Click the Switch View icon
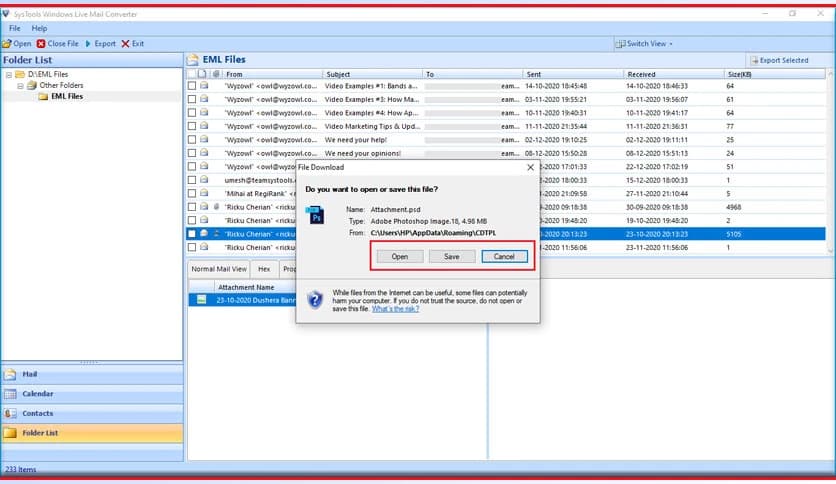The width and height of the screenshot is (836, 484). click(620, 44)
